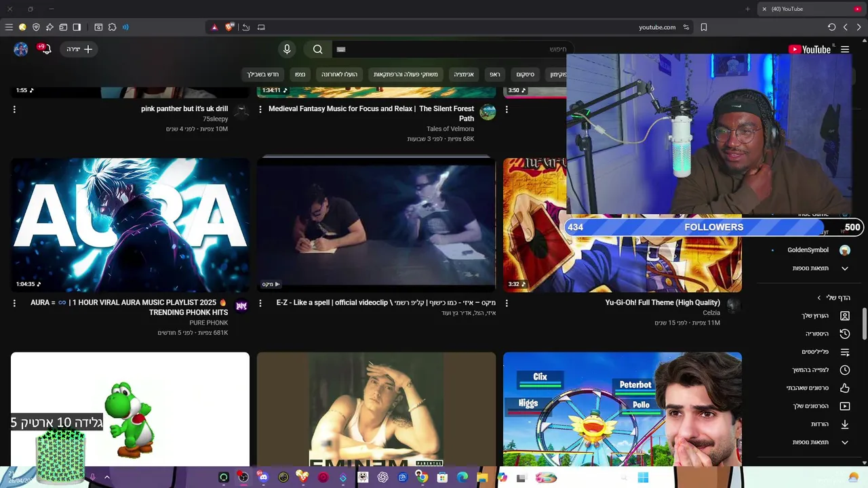Open the YouTube guide hamburger menu
Screen dimensions: 868x488
(845, 49)
